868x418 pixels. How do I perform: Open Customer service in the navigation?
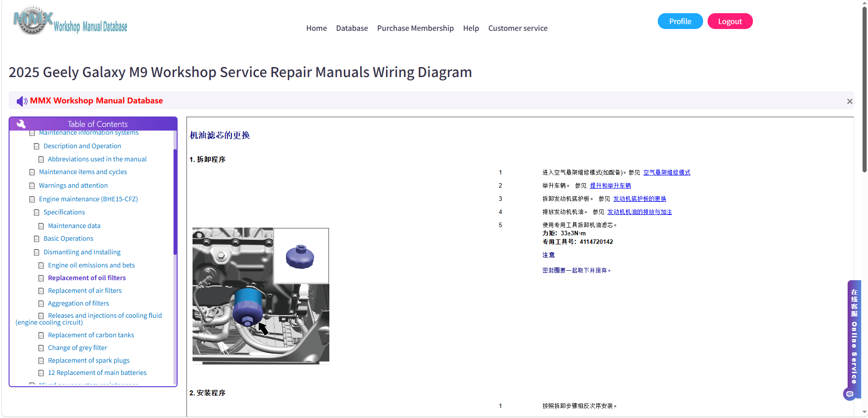click(518, 28)
